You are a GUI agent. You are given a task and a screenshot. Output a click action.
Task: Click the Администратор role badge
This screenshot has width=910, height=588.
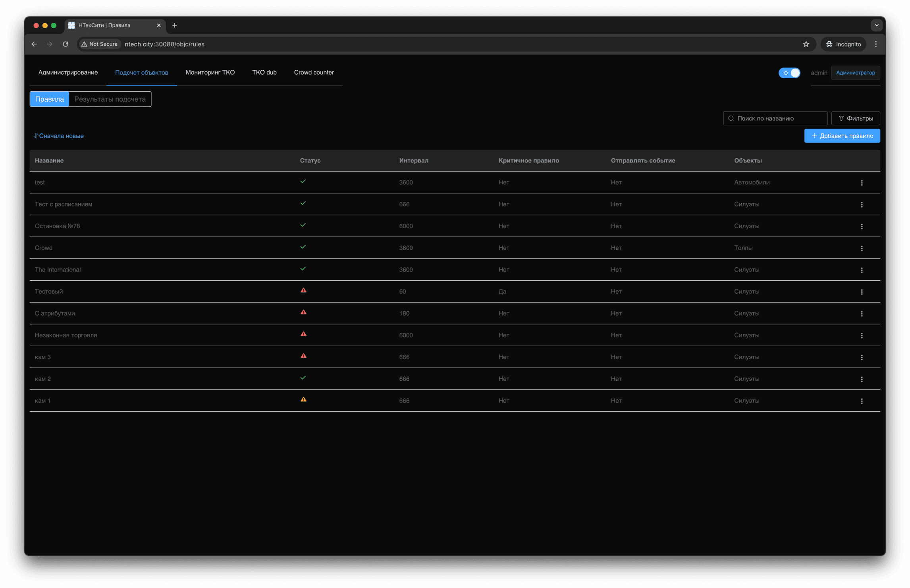click(855, 73)
